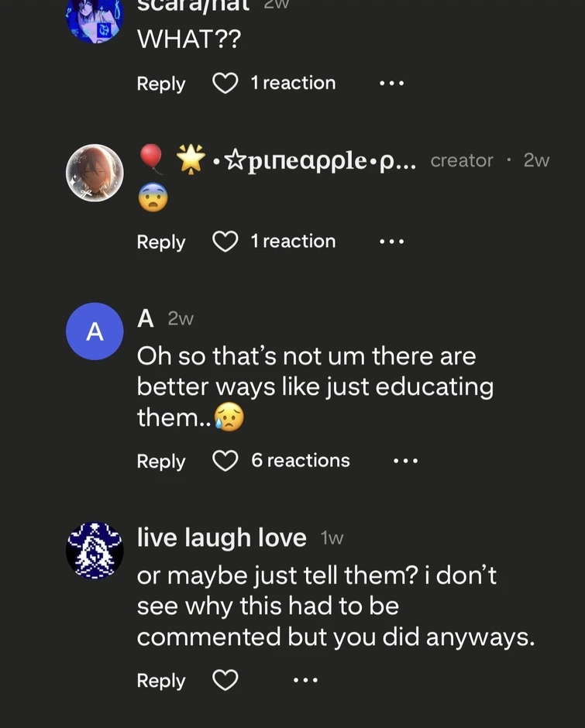The width and height of the screenshot is (585, 728).
Task: Open user A's purple letter avatar
Action: point(95,331)
